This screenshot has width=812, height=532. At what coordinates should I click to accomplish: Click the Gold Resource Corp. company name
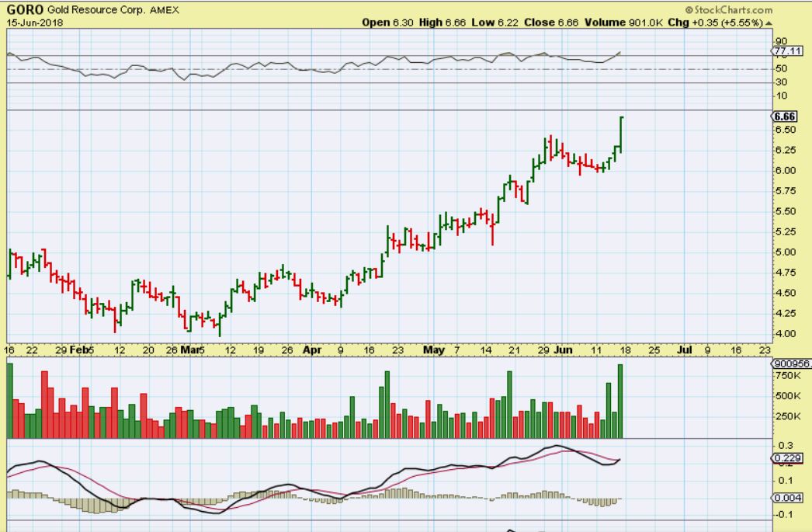(x=95, y=11)
